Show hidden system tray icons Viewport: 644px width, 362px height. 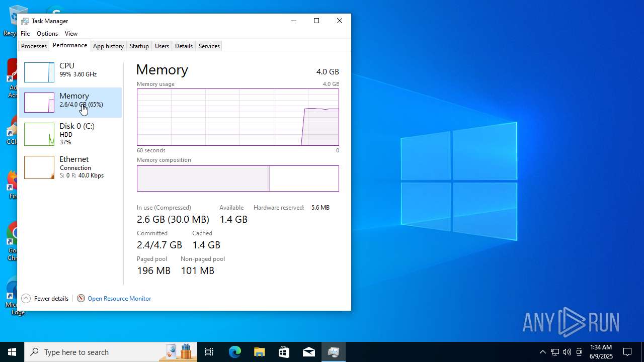pyautogui.click(x=542, y=352)
